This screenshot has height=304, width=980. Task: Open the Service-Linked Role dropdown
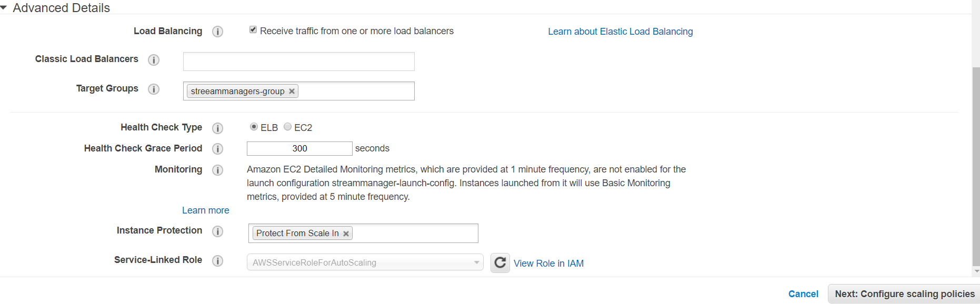tap(365, 262)
